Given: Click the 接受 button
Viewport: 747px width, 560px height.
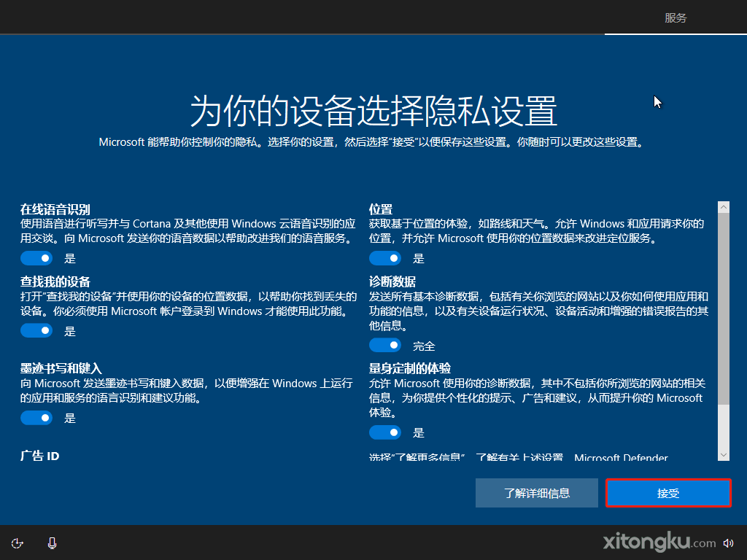Looking at the screenshot, I should click(x=668, y=493).
